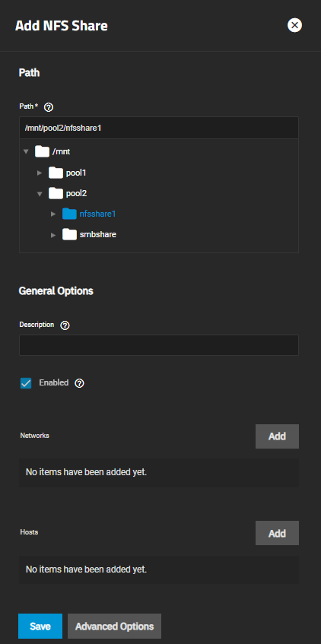
Task: Add a new Networks entry
Action: pos(277,436)
